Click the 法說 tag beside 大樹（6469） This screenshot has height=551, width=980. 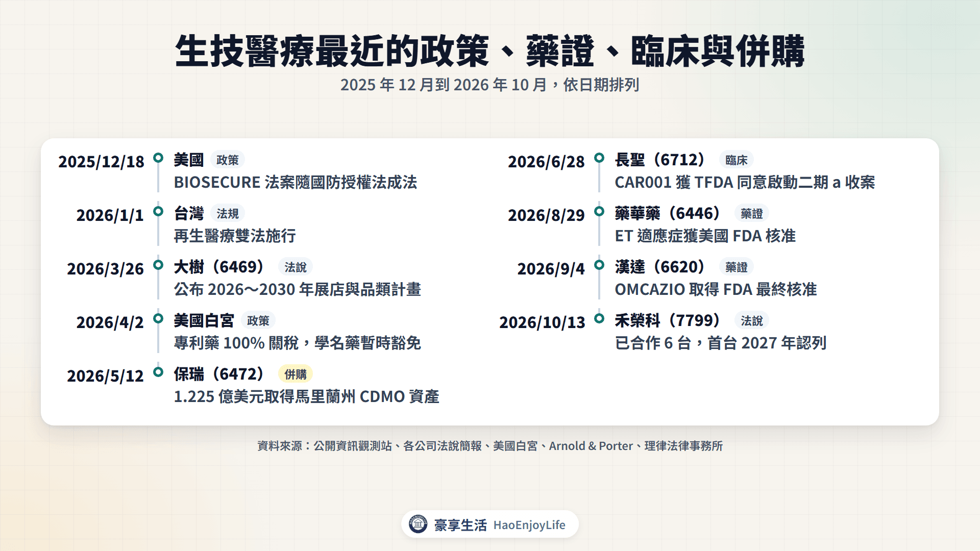296,267
